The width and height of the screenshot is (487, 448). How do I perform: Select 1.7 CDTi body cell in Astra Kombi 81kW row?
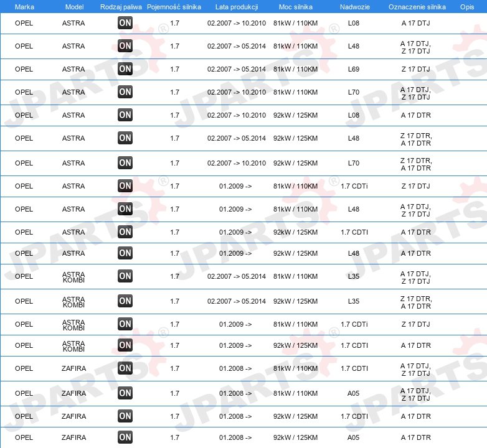pyautogui.click(x=354, y=324)
